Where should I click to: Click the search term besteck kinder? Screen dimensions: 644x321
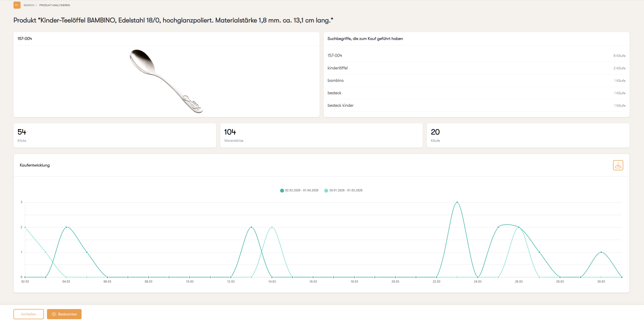click(340, 105)
